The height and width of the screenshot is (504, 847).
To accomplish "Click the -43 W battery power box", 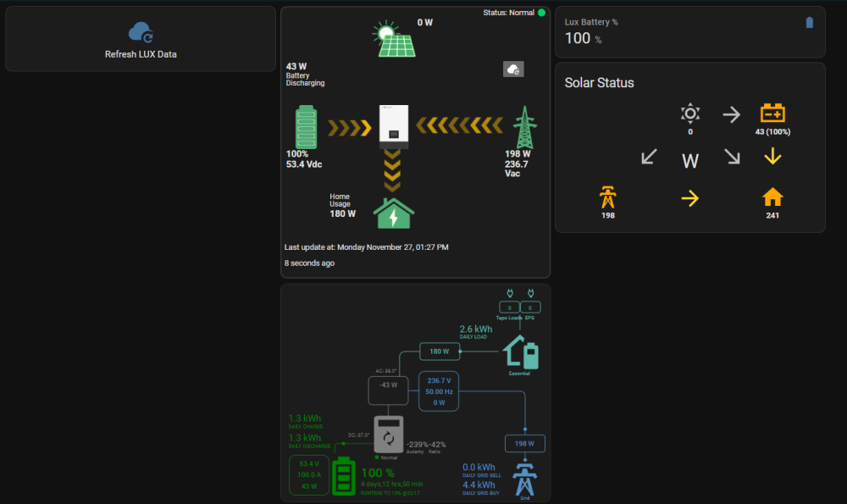I will tap(389, 390).
